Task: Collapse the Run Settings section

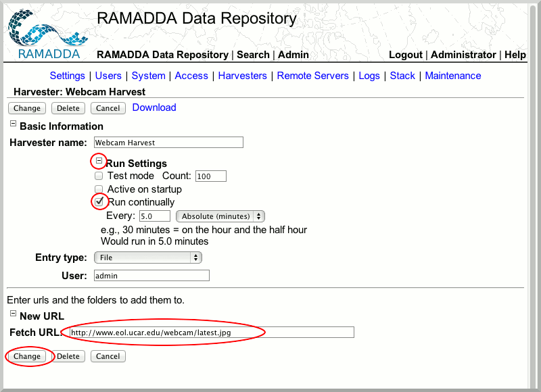Action: [99, 162]
